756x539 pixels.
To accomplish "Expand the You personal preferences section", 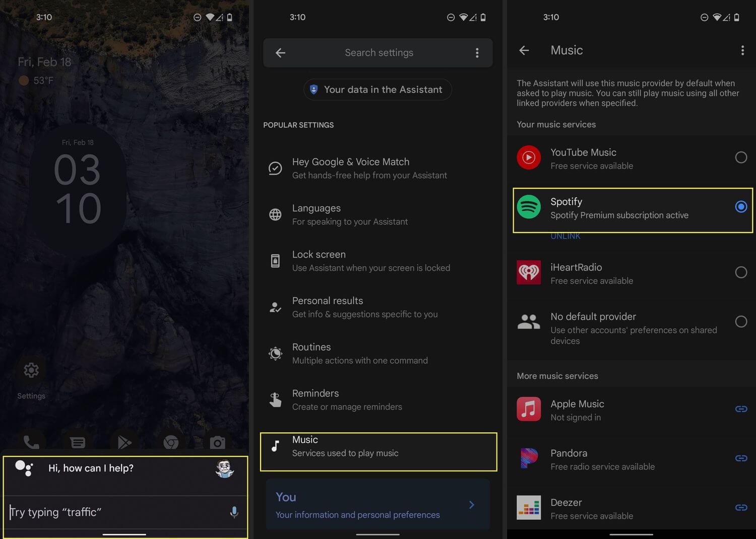I will [x=472, y=505].
